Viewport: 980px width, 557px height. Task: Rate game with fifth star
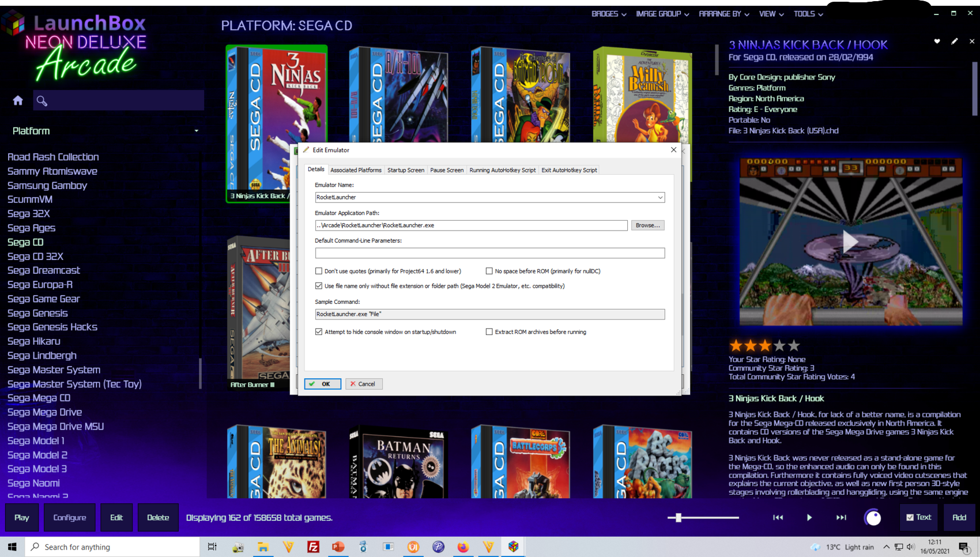(x=794, y=345)
